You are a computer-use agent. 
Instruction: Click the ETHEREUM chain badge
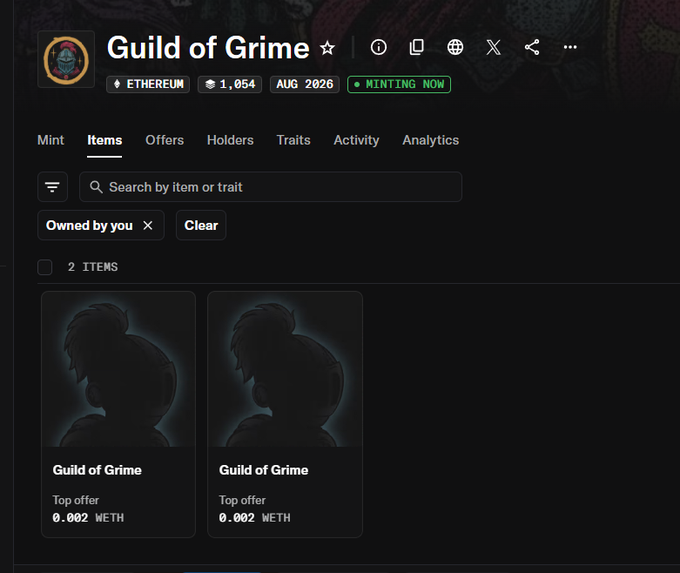coord(148,84)
